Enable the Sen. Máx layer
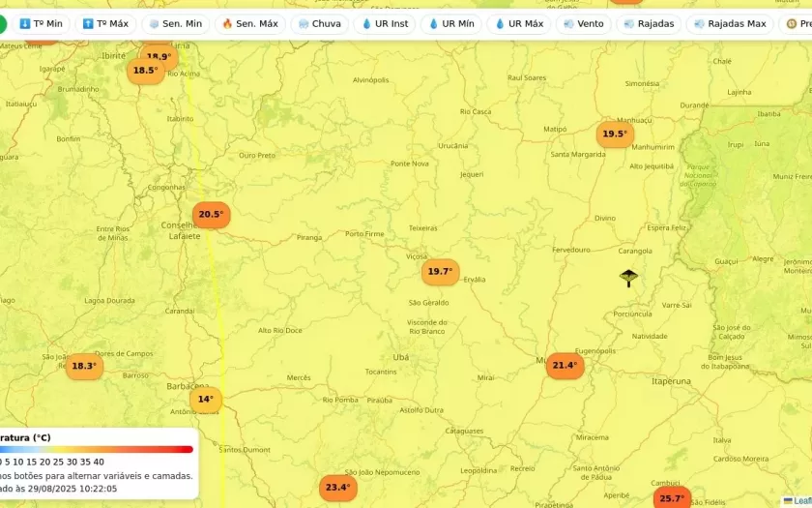This screenshot has height=508, width=812. pos(249,24)
